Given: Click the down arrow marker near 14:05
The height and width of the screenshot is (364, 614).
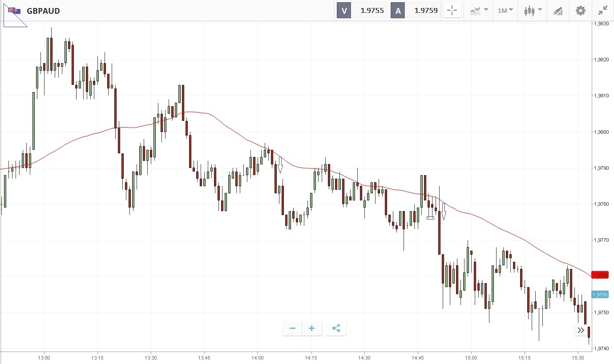Looking at the screenshot, I should coord(280,165).
